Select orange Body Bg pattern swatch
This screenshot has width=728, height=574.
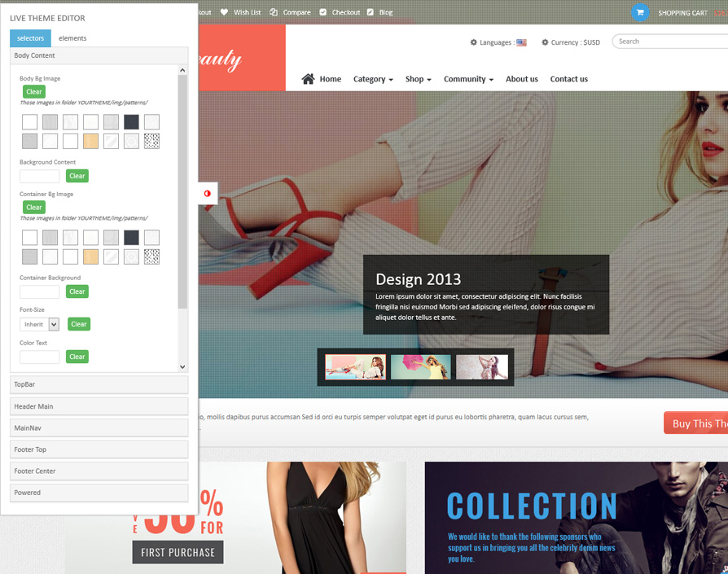[x=90, y=141]
